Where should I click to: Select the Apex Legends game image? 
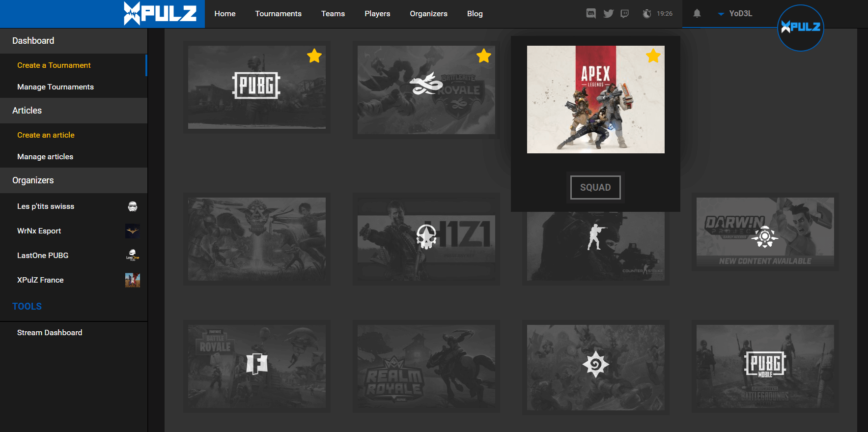point(596,99)
